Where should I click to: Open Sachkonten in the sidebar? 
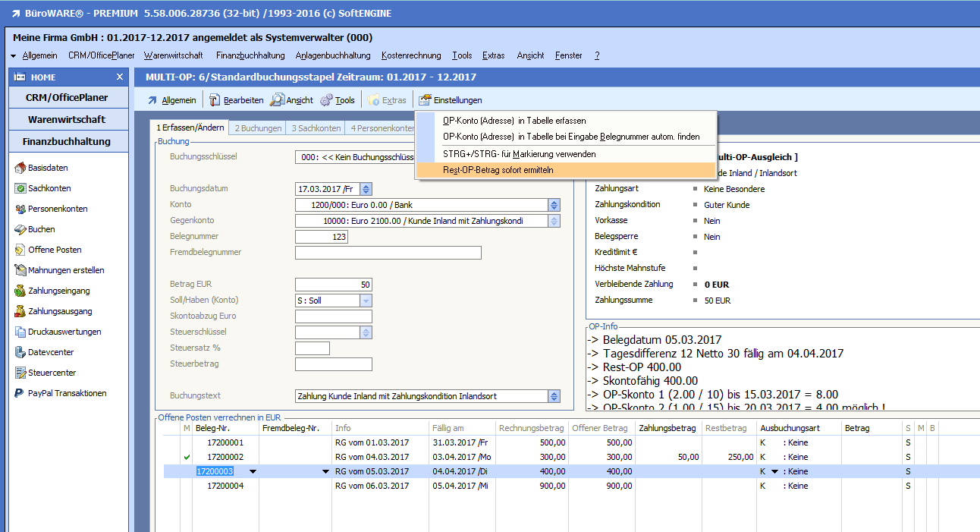tap(49, 188)
